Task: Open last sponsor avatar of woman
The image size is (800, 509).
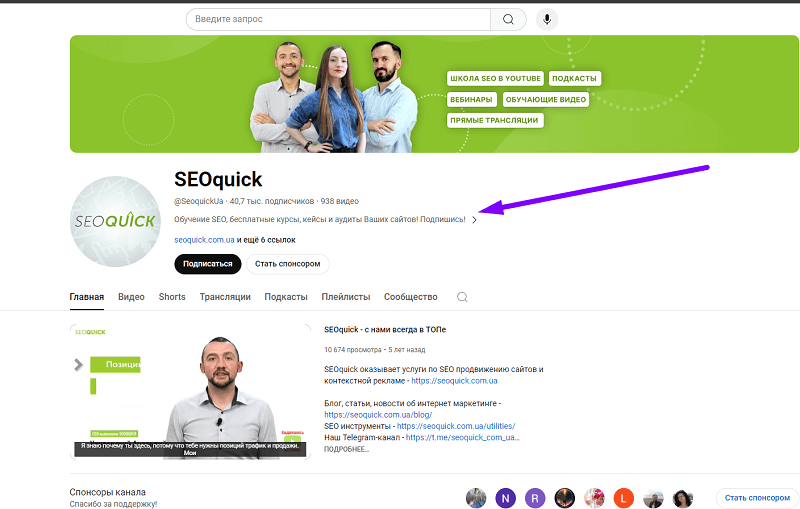Action: tap(683, 498)
